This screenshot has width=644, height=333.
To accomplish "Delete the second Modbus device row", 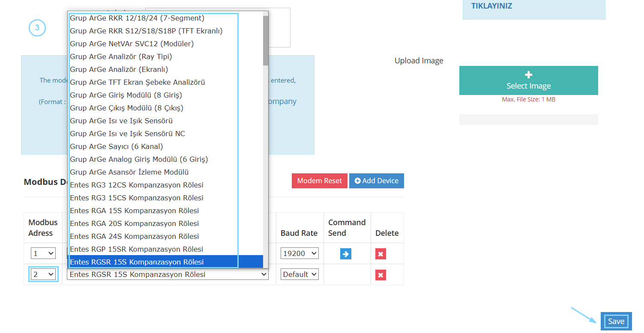I will click(380, 275).
